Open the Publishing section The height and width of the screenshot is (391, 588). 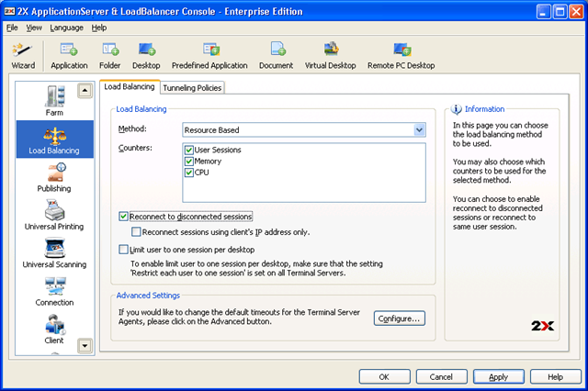55,177
